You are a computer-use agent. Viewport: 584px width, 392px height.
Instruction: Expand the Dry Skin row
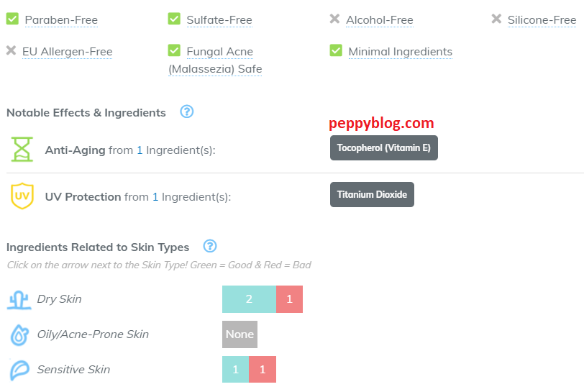pyautogui.click(x=59, y=299)
